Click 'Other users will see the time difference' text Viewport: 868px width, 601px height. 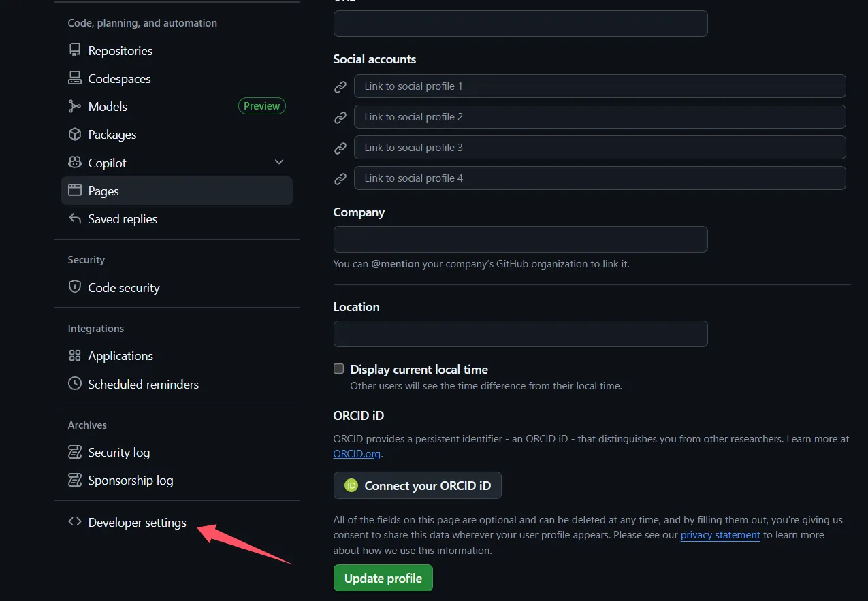click(x=486, y=385)
